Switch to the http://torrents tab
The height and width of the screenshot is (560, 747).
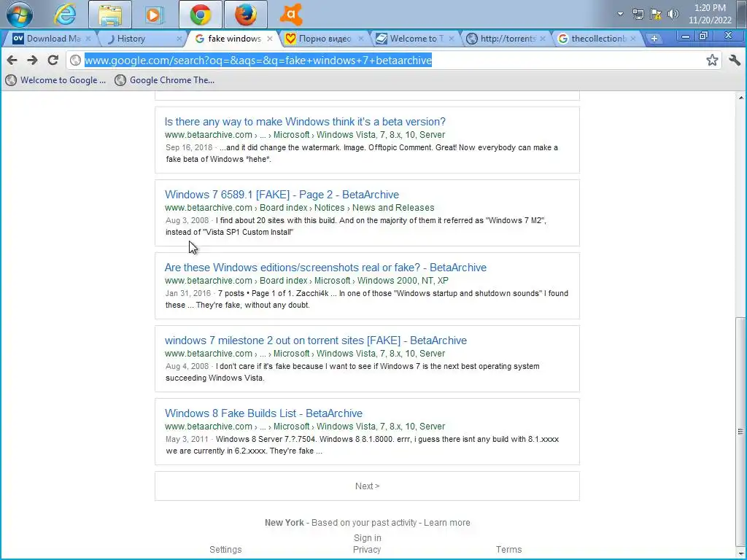[506, 39]
